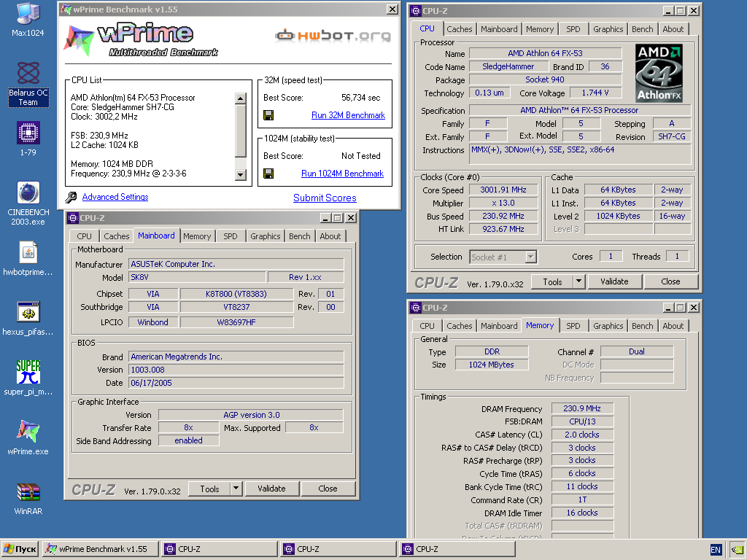Click the save icon for 1024M score
This screenshot has width=747, height=560.
tap(268, 174)
